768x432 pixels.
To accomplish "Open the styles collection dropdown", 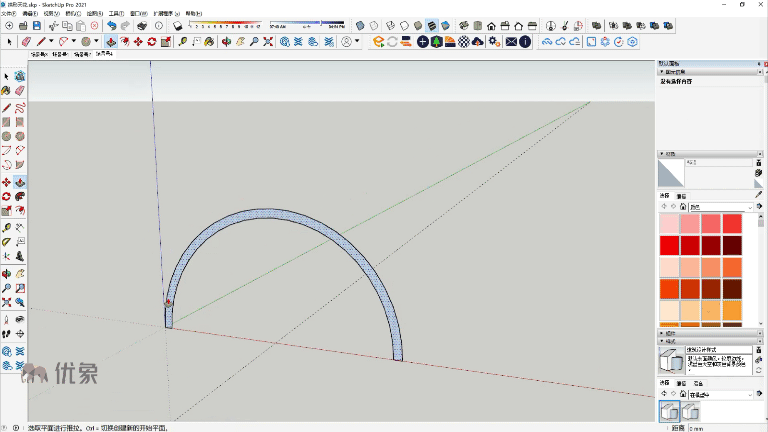I will click(750, 395).
